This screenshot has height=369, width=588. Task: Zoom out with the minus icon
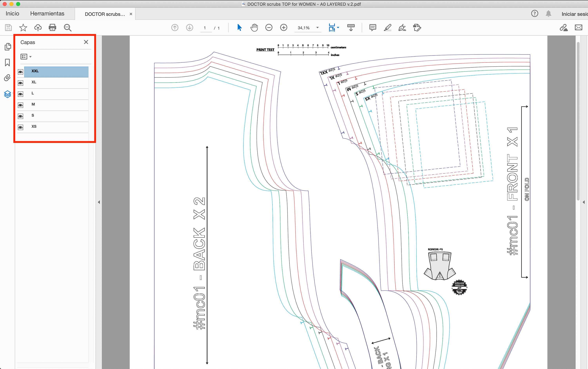(x=269, y=28)
